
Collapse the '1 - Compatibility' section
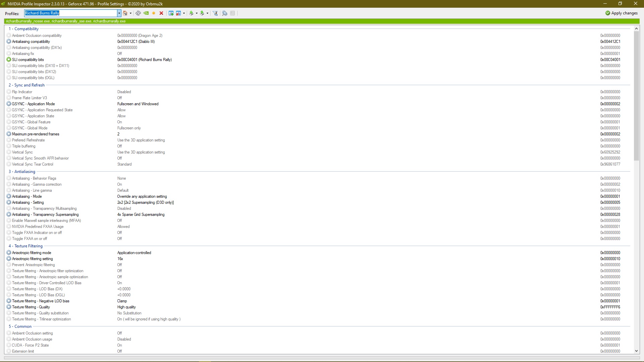pos(23,29)
